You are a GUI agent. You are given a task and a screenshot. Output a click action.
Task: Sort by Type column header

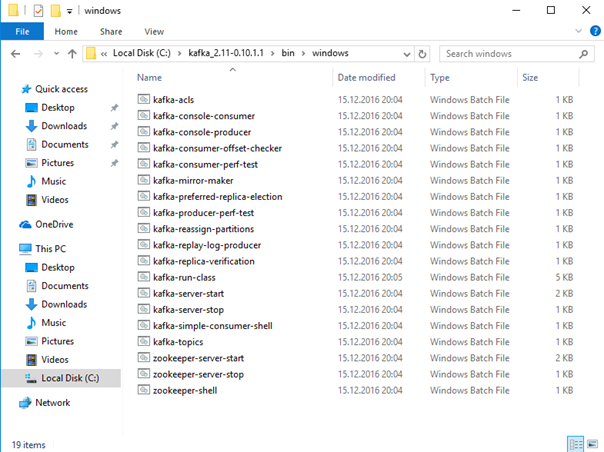[440, 77]
